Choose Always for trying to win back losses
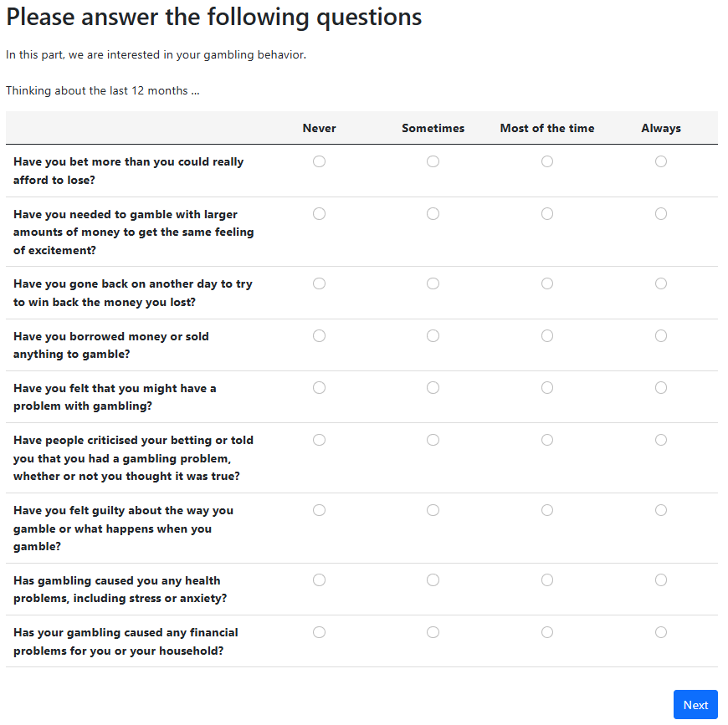 coord(661,284)
